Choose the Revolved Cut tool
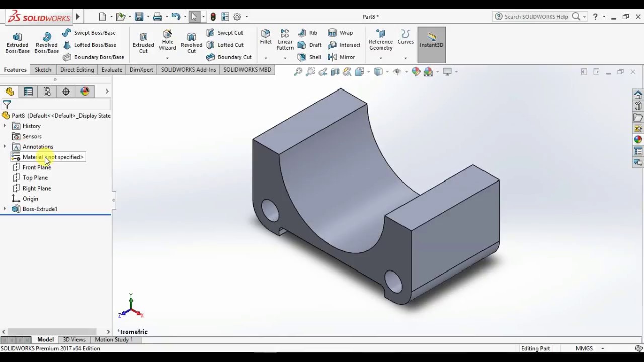 (x=191, y=43)
